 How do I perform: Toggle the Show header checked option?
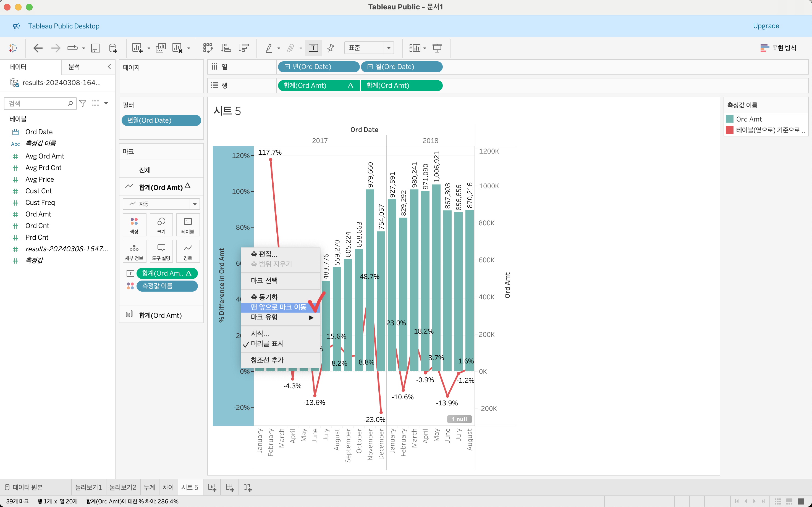(x=267, y=344)
